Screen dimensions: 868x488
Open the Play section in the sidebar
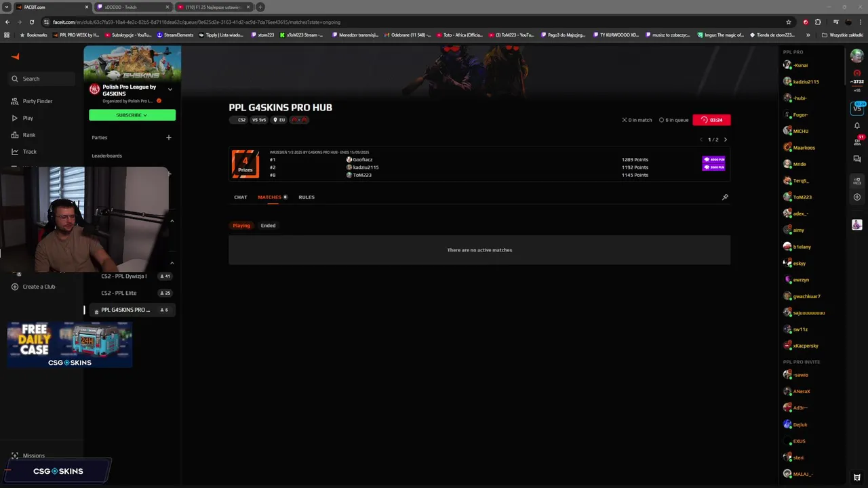[22, 118]
